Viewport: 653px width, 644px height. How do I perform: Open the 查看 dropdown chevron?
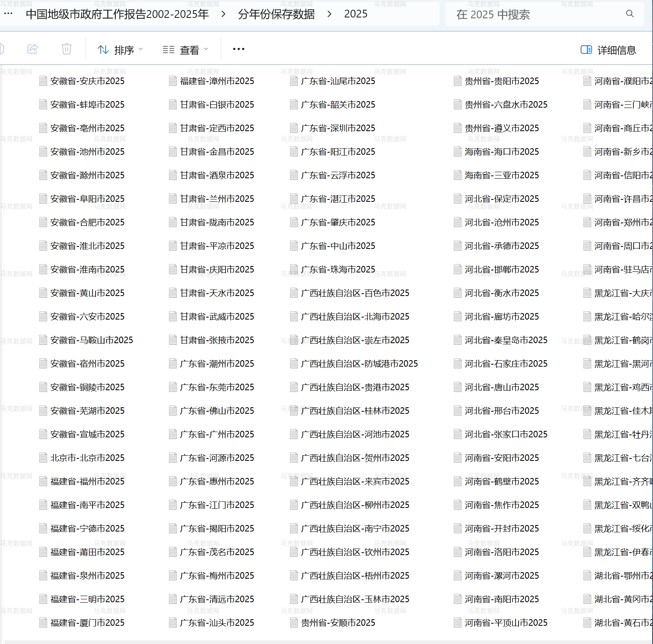pyautogui.click(x=206, y=49)
